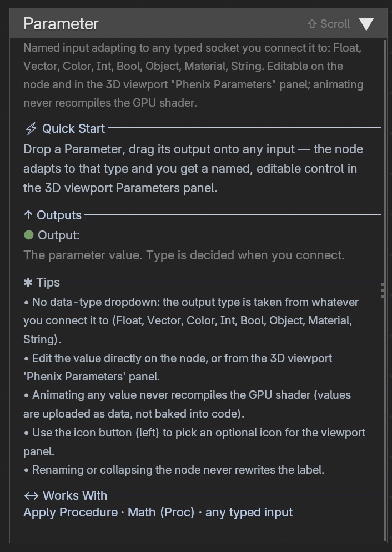Click the Works With double-arrow icon
Image resolution: width=392 pixels, height=552 pixels.
point(31,496)
